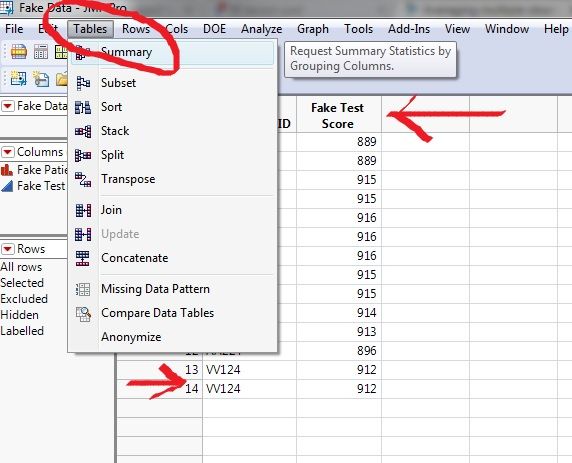The height and width of the screenshot is (463, 572).
Task: Click the VV124 cell in row 13
Action: click(x=249, y=370)
